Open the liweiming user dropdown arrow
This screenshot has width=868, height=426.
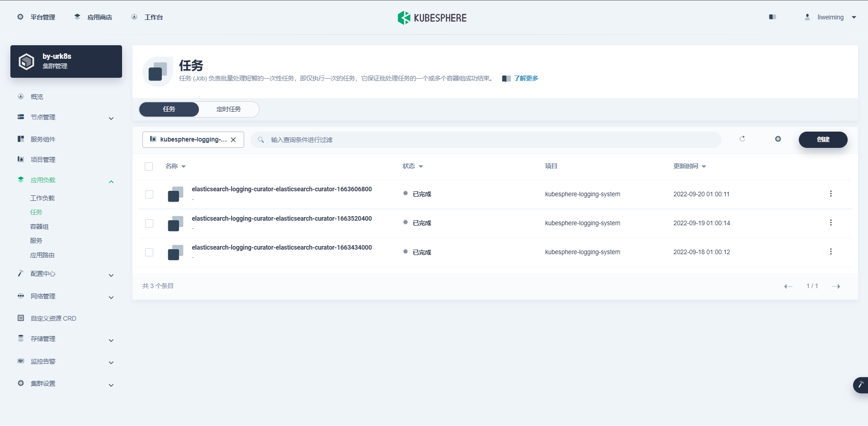(x=854, y=17)
